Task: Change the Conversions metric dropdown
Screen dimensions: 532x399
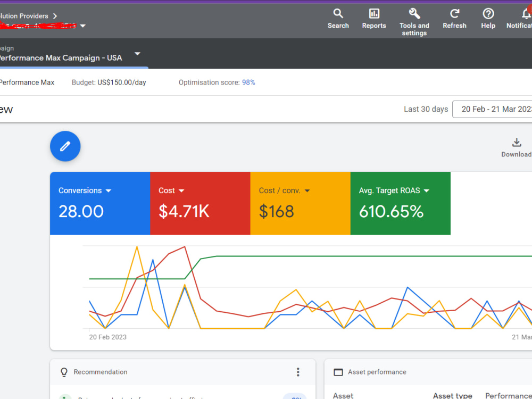Action: 108,190
